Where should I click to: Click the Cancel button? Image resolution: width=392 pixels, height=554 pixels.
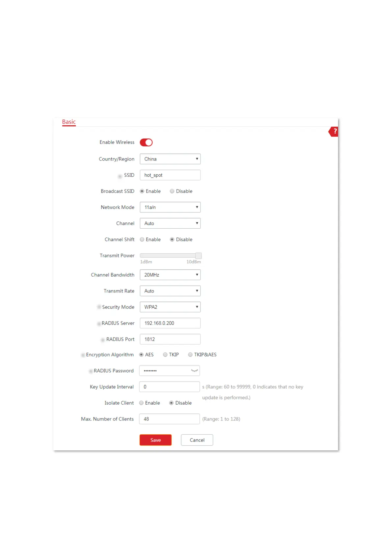pyautogui.click(x=197, y=440)
